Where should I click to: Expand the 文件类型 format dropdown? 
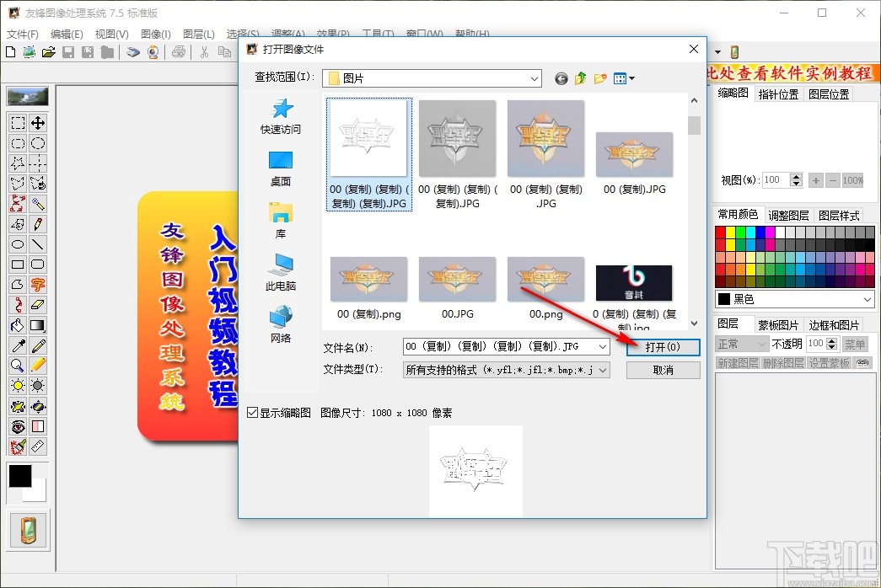[603, 370]
